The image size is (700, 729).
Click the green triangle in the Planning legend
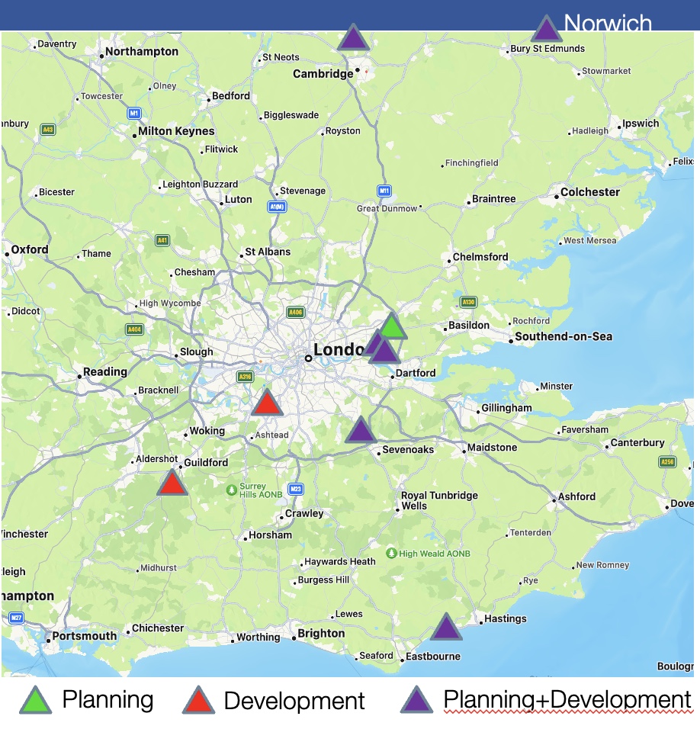(x=36, y=700)
